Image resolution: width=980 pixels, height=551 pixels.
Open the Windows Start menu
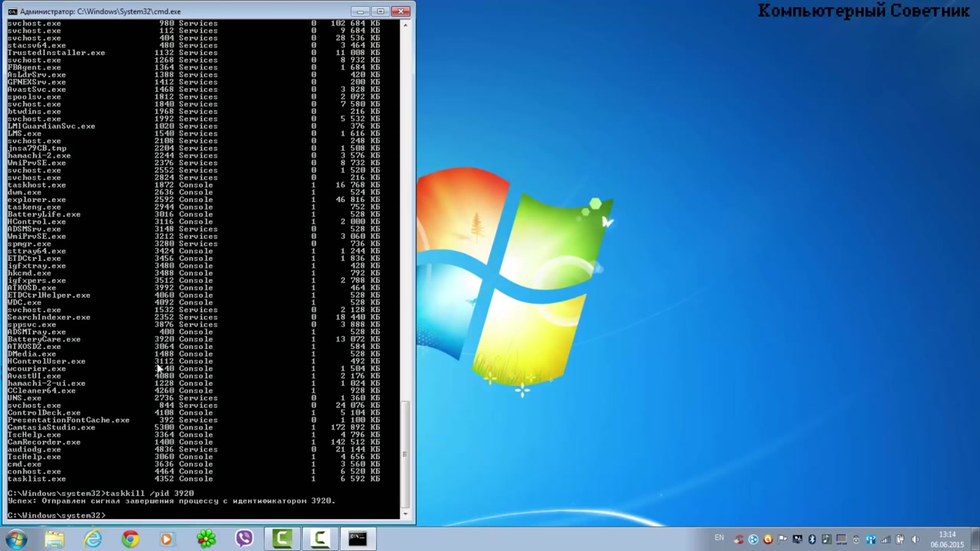(16, 539)
